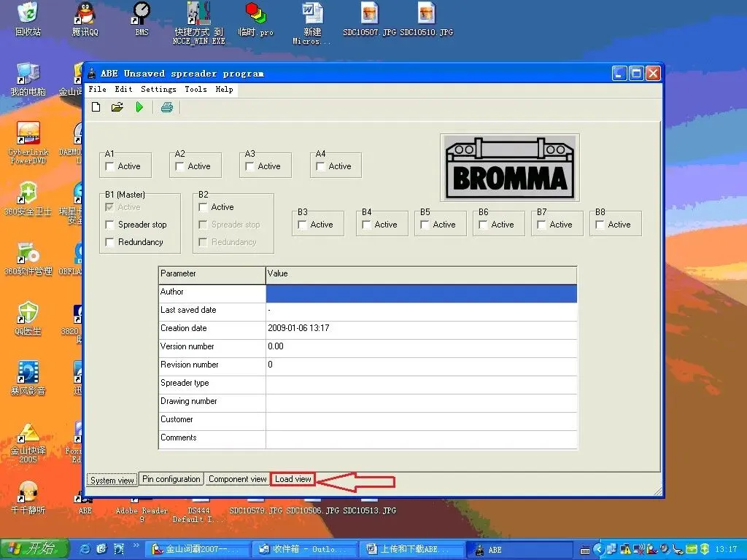Viewport: 747px width, 560px height.
Task: Click the New file toolbar icon
Action: [96, 107]
